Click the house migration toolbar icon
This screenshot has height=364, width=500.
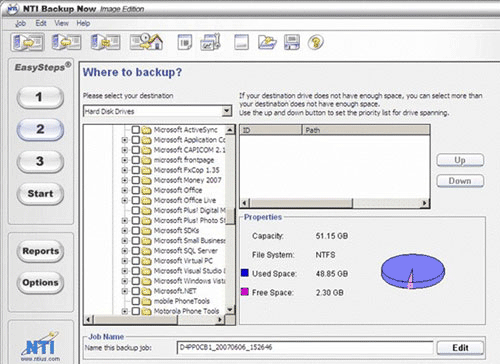(146, 42)
